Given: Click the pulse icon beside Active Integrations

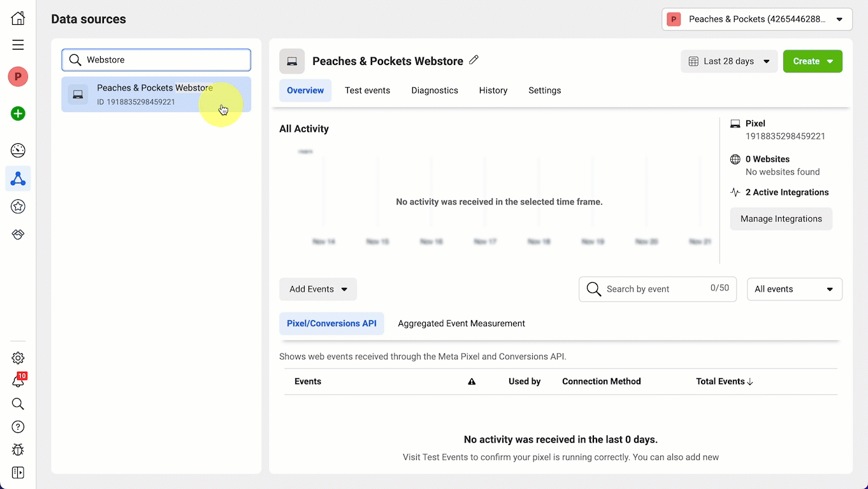Looking at the screenshot, I should (x=735, y=192).
